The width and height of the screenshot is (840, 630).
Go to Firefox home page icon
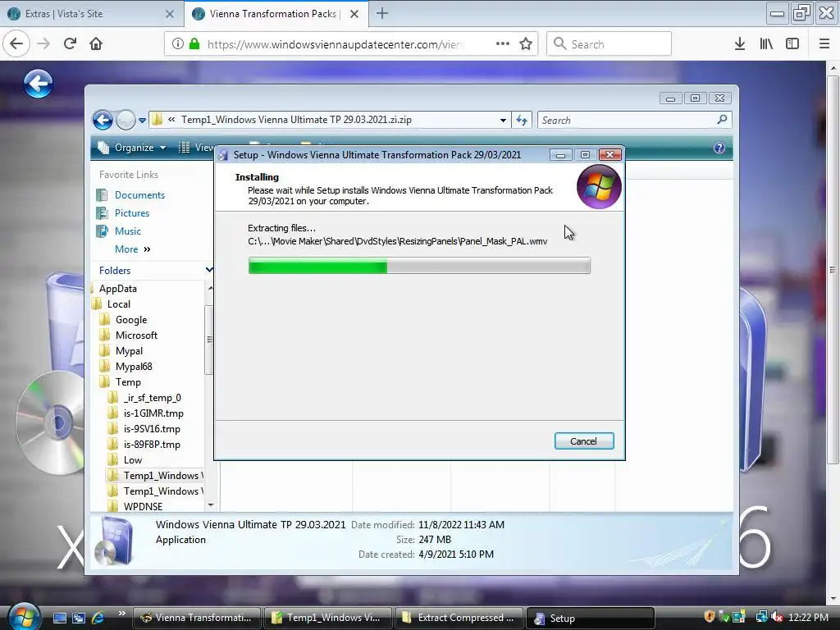point(96,43)
